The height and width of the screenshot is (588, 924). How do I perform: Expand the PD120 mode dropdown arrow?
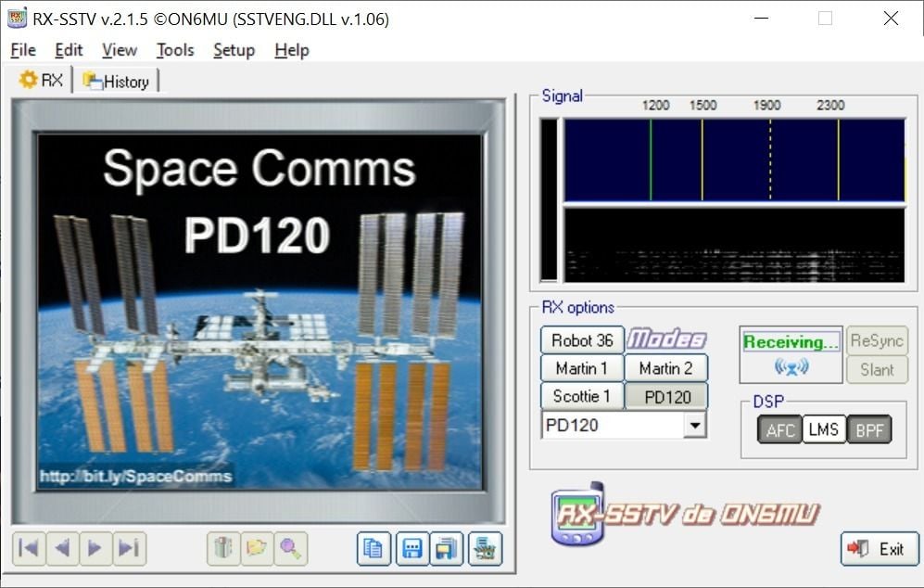pos(695,425)
